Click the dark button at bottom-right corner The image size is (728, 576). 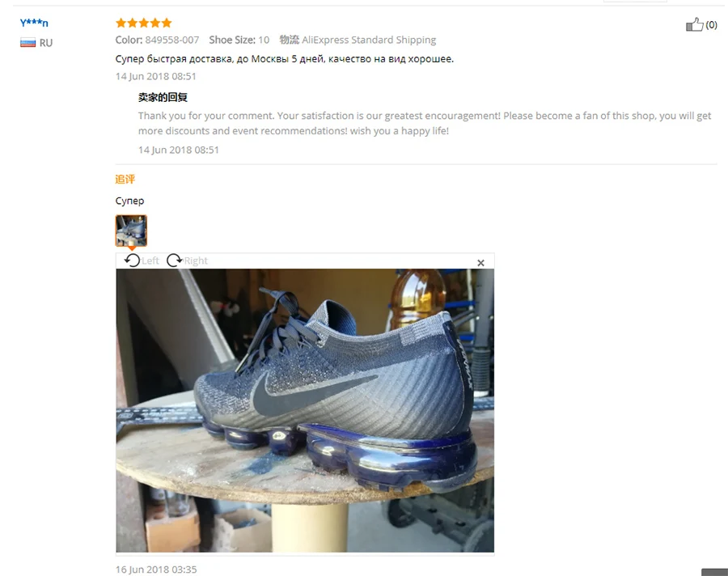pos(714,572)
